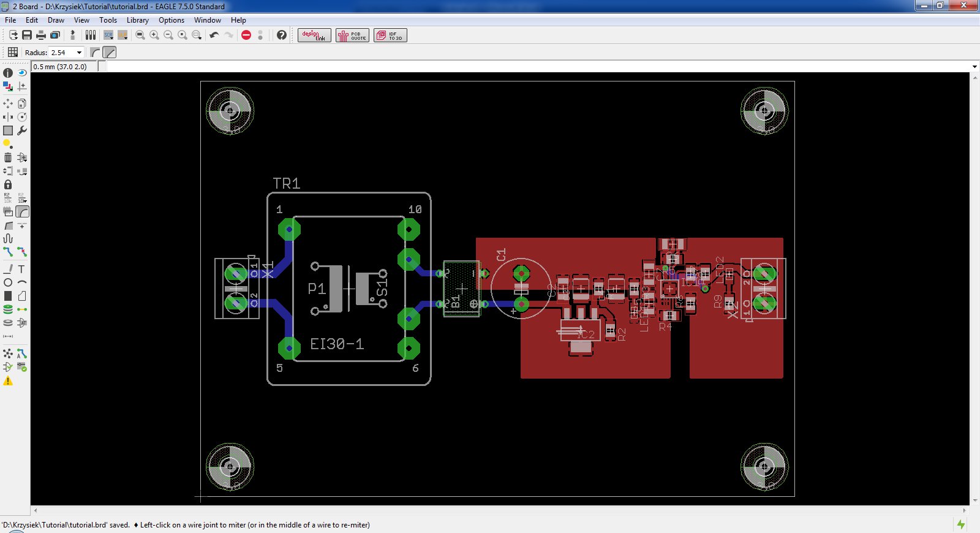The width and height of the screenshot is (980, 533).
Task: Select the Group tool
Action: click(8, 130)
